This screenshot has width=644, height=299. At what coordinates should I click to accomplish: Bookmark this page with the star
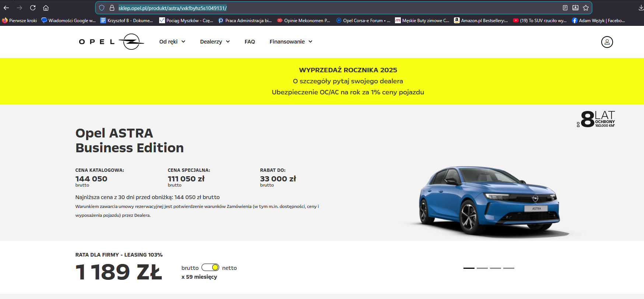pyautogui.click(x=586, y=8)
